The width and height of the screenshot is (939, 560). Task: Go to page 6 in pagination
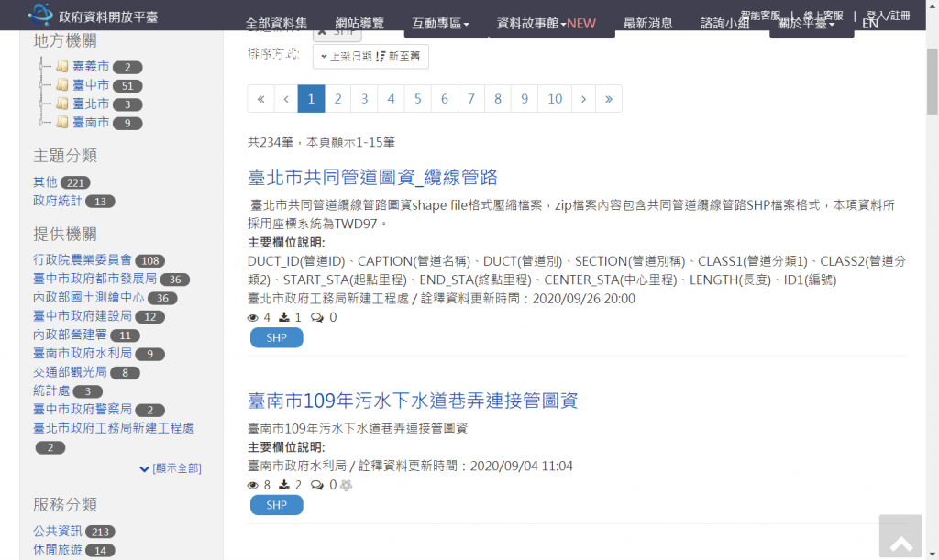pyautogui.click(x=445, y=99)
